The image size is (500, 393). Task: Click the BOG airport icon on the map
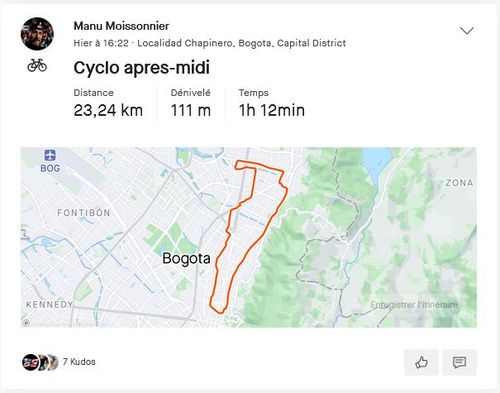point(50,155)
